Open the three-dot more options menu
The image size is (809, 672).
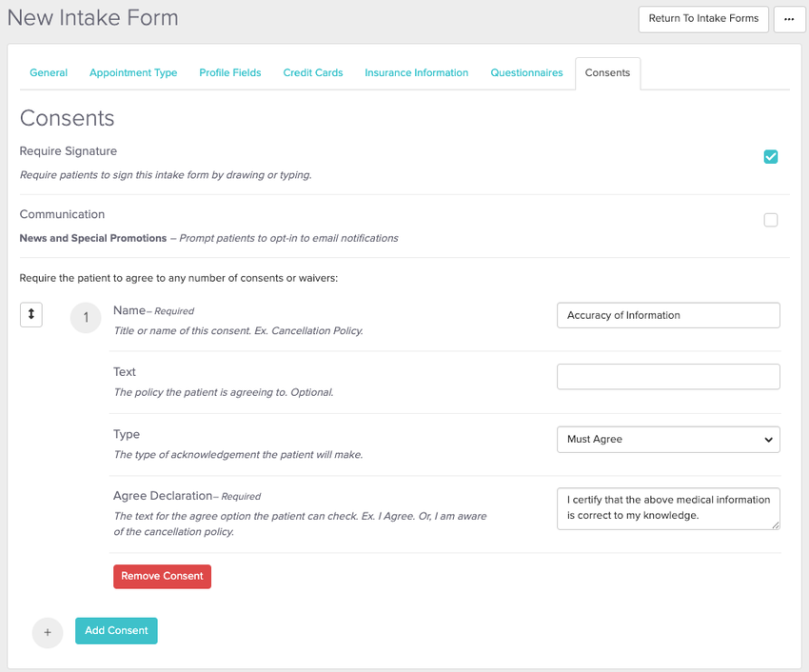click(x=789, y=19)
